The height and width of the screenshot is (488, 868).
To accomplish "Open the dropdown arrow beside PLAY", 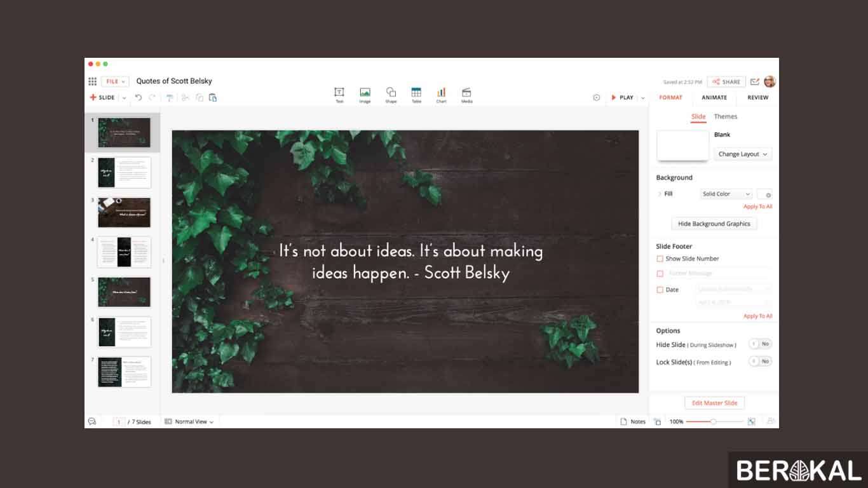I will pyautogui.click(x=642, y=98).
